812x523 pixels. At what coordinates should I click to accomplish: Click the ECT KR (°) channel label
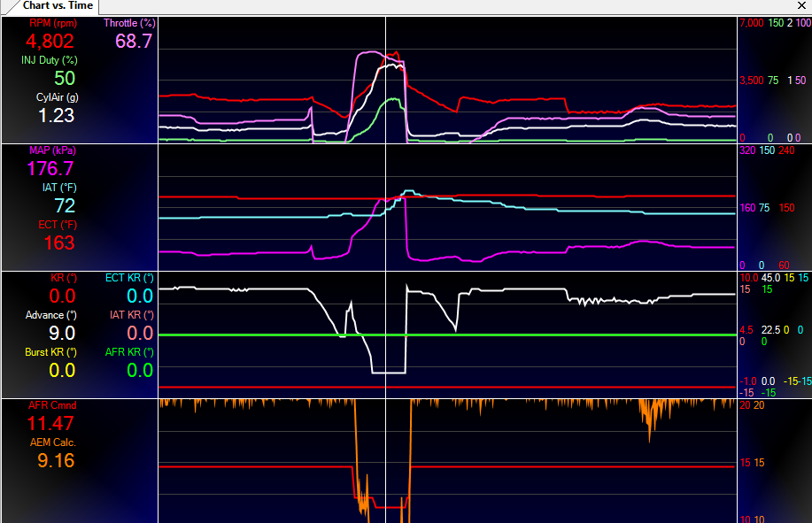[x=129, y=278]
